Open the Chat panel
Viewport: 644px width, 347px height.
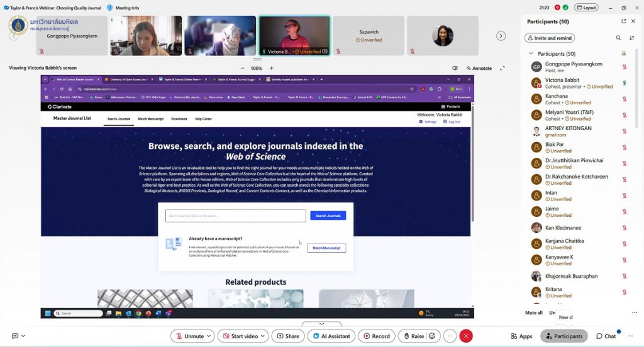pos(606,336)
